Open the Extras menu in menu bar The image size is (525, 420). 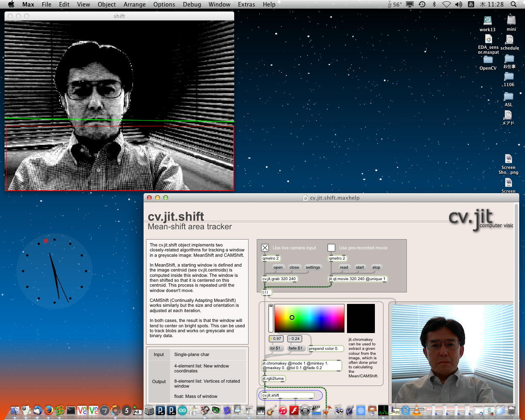pos(246,5)
